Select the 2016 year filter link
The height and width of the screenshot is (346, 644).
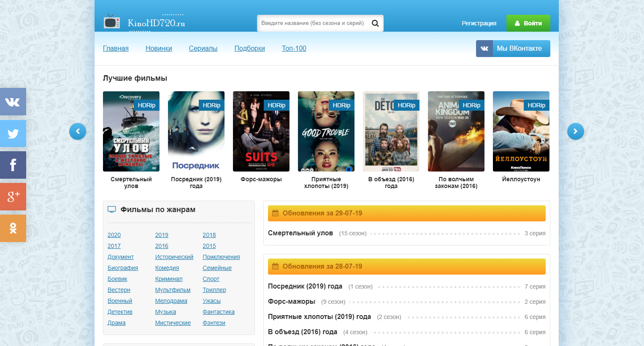point(162,246)
